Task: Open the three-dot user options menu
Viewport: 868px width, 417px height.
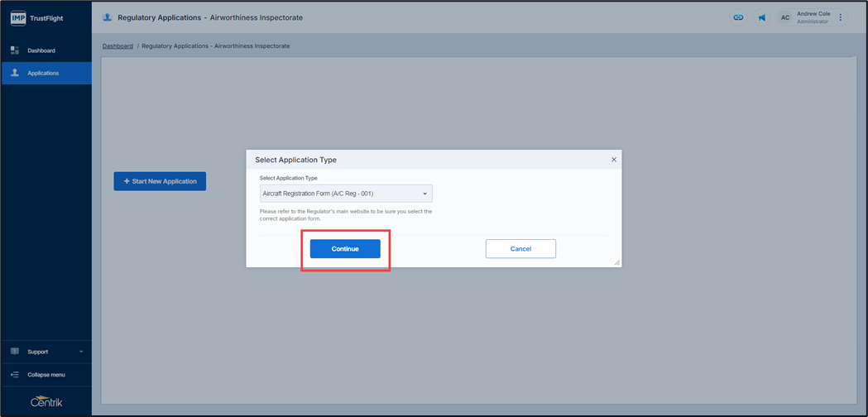Action: [x=841, y=17]
